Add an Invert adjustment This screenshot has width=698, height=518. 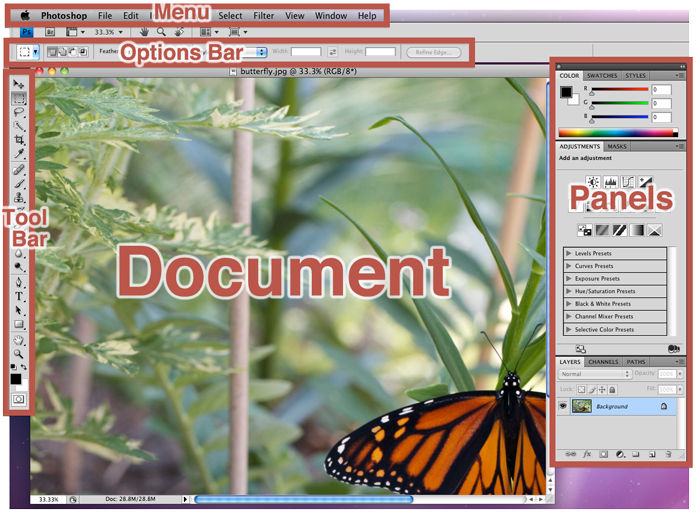point(584,230)
